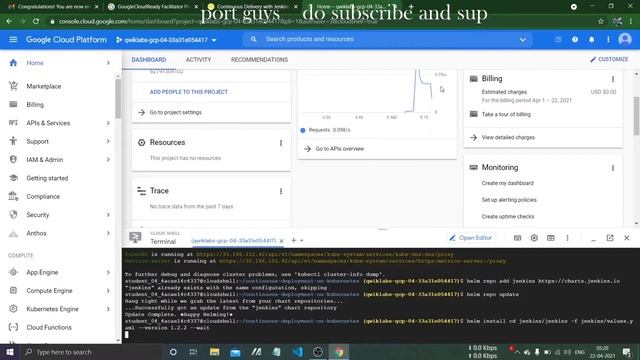Expand the project selector dropdown
640x360 pixels.
tap(214, 40)
